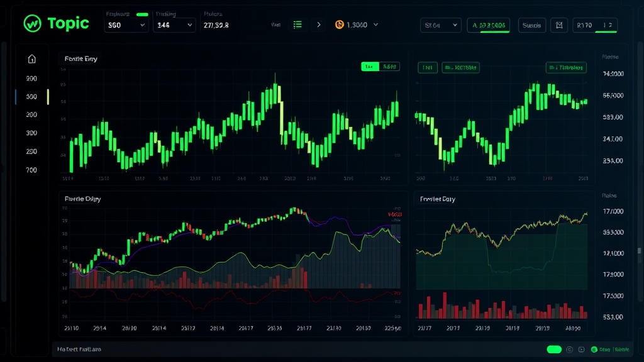Click the 277,59.8 value in the top bar

[216, 25]
